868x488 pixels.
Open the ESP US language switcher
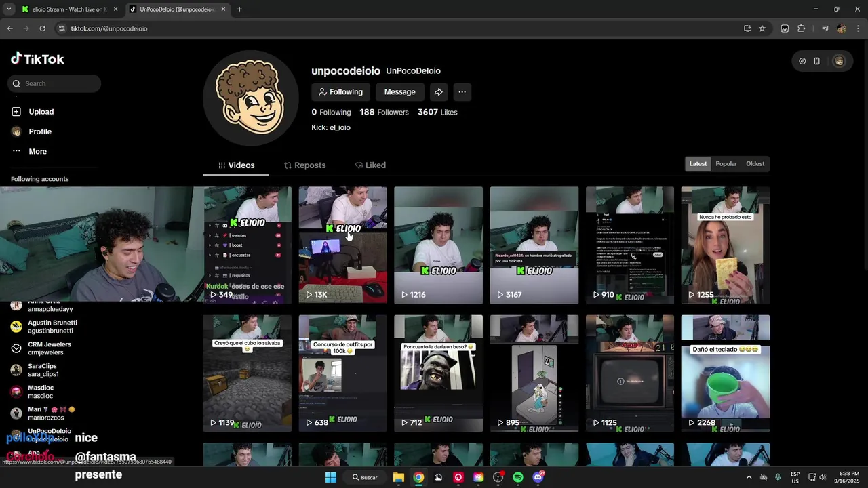795,477
